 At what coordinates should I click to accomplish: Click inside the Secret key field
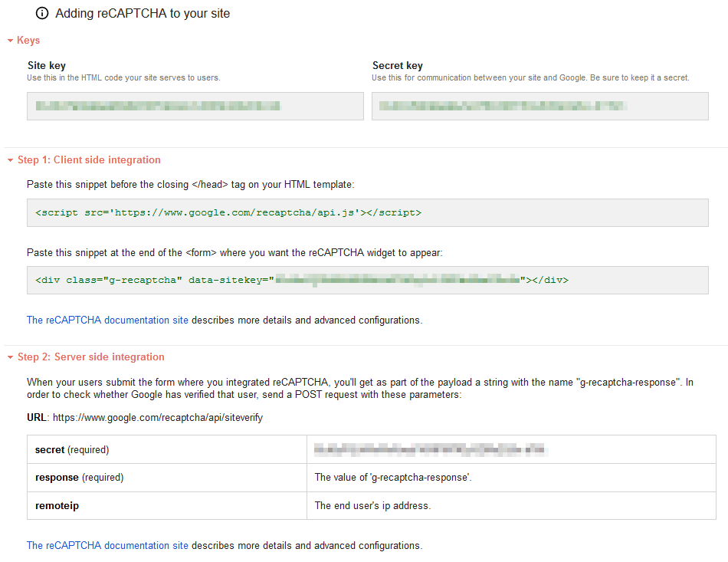pos(539,106)
